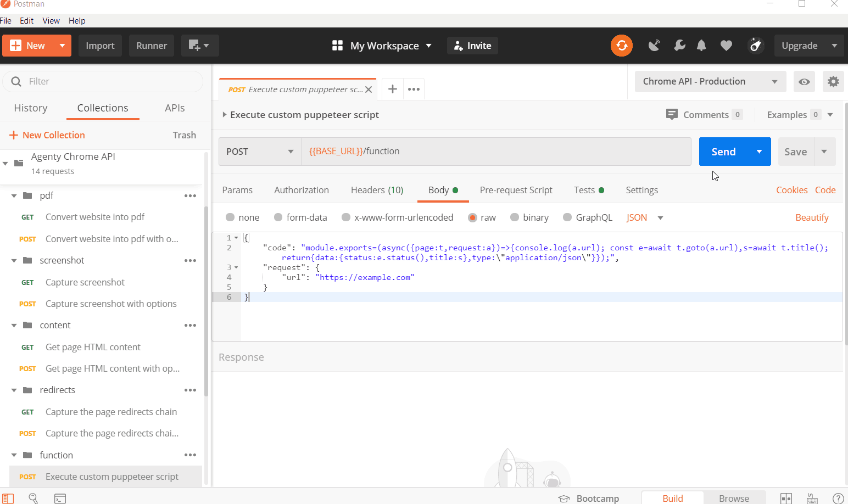Close the Execute custom puppeteer script tab

coord(369,89)
